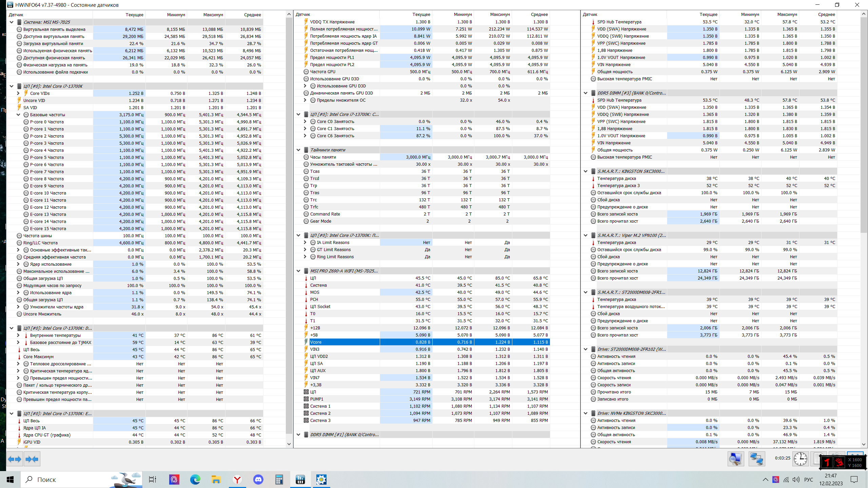The height and width of the screenshot is (488, 868).
Task: Click the РУС language indicator in tray
Action: [808, 480]
